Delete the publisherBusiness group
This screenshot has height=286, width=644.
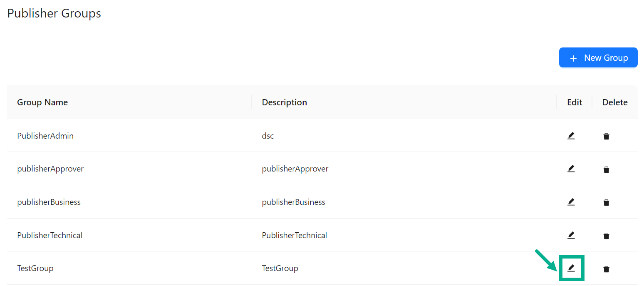[607, 202]
